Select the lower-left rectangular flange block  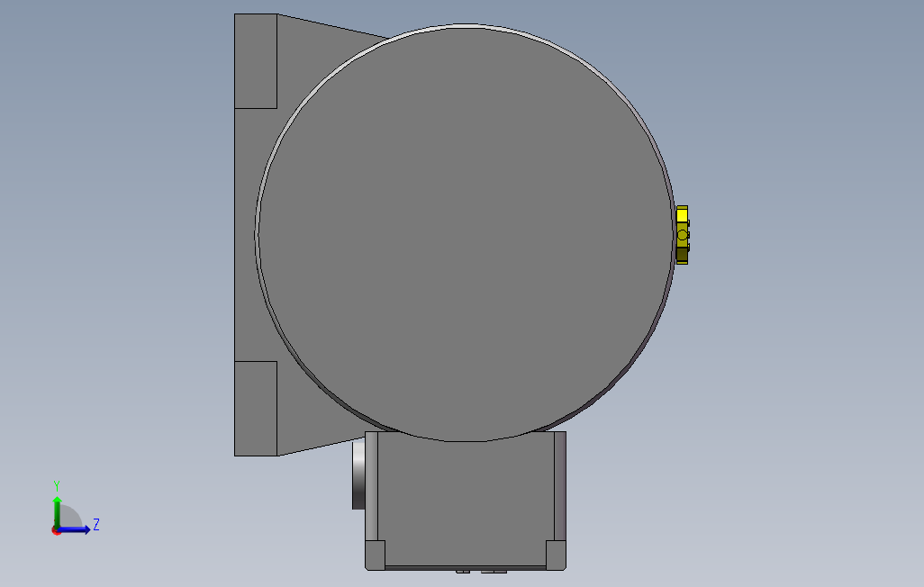(256, 409)
